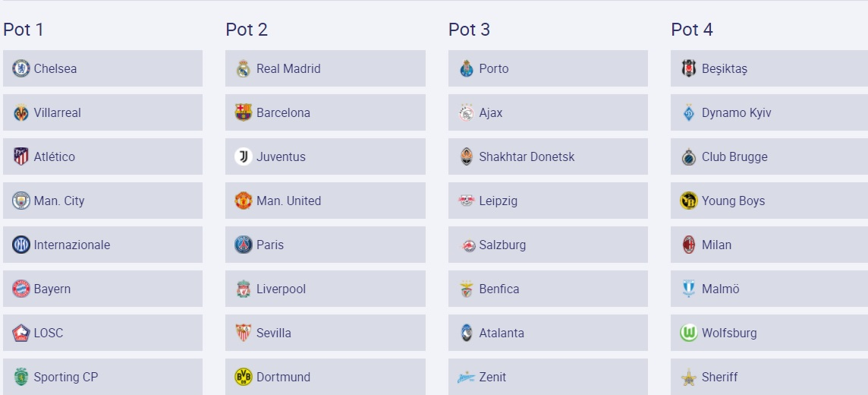
Task: Click the LOSC club crest icon
Action: tap(21, 333)
